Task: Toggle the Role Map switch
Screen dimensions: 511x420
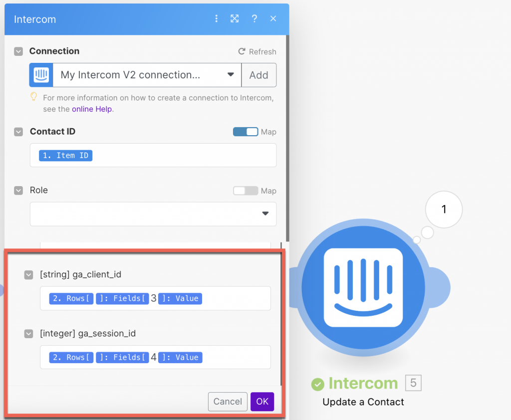Action: 246,191
